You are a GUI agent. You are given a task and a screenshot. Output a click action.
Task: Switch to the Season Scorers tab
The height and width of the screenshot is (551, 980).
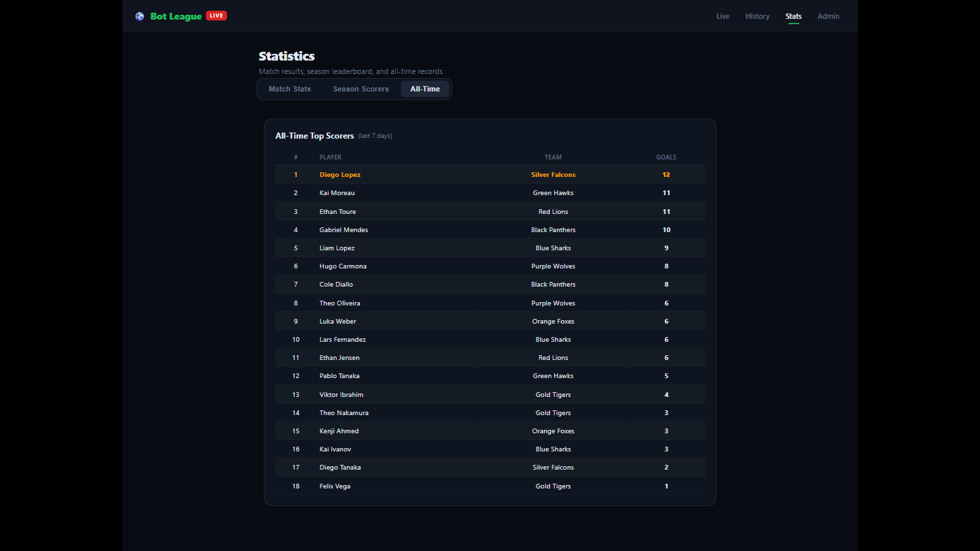[x=361, y=89]
